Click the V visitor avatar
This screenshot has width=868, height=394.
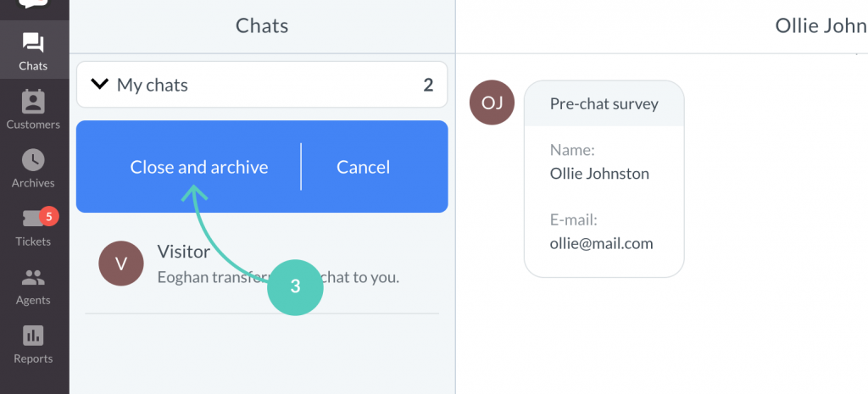(121, 264)
